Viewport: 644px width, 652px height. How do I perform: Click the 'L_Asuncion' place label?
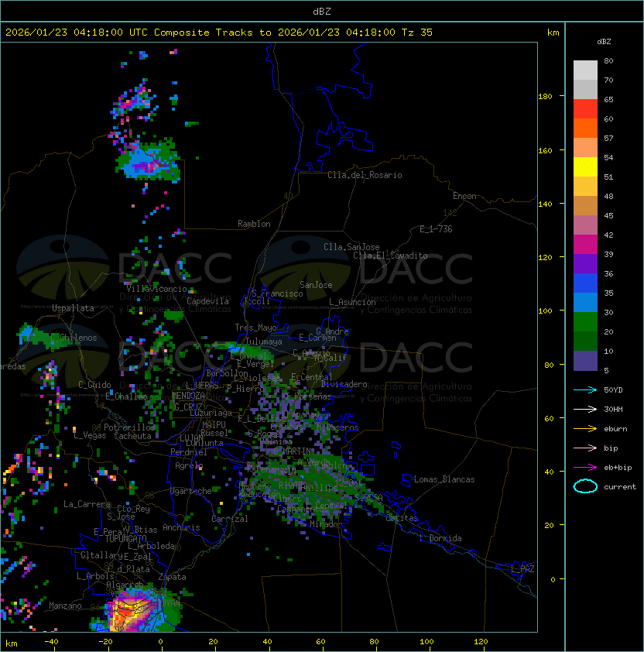click(x=352, y=302)
